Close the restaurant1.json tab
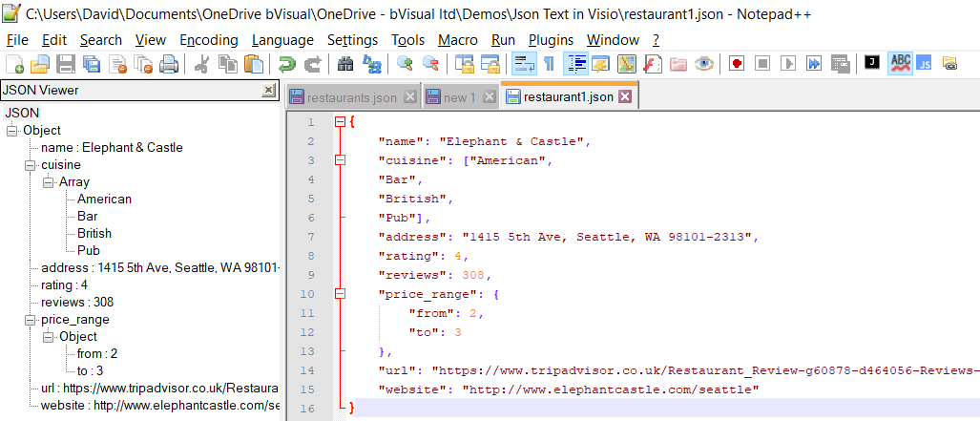This screenshot has width=980, height=421. tap(624, 96)
